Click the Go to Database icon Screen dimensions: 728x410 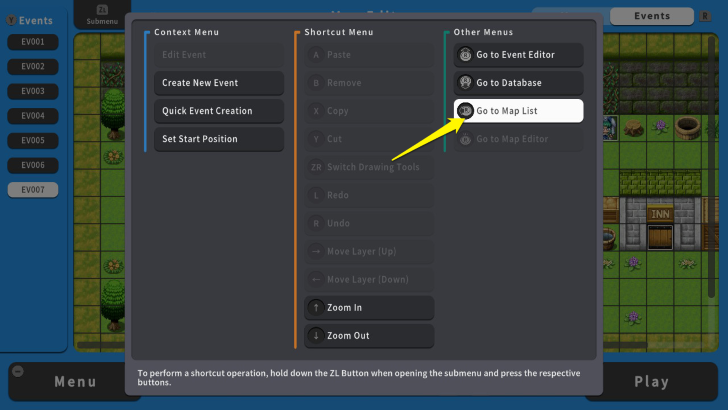click(x=465, y=83)
